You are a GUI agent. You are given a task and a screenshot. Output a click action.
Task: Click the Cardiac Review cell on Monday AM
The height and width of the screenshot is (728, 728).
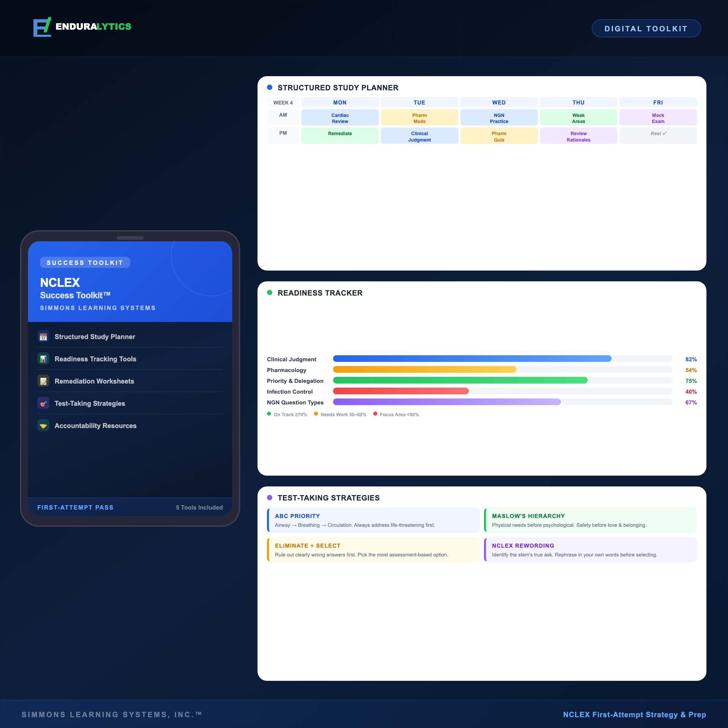(340, 118)
